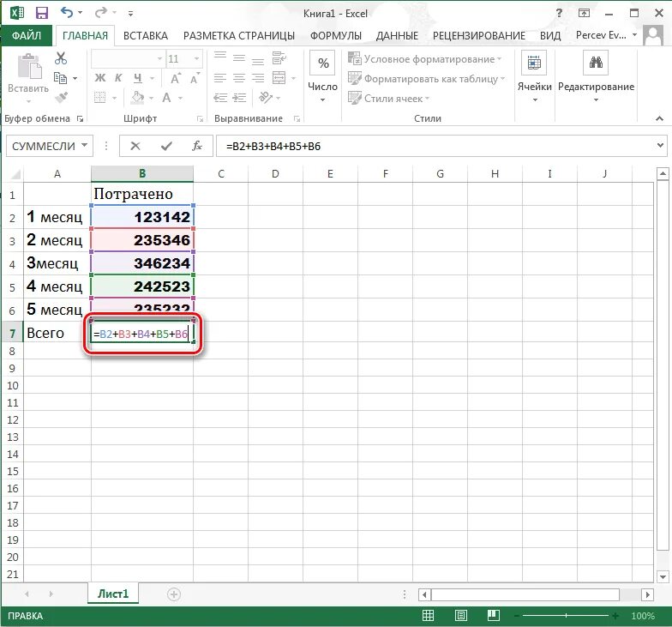672x627 pixels.
Task: Open the Ячейки group dropdown
Action: [x=535, y=77]
